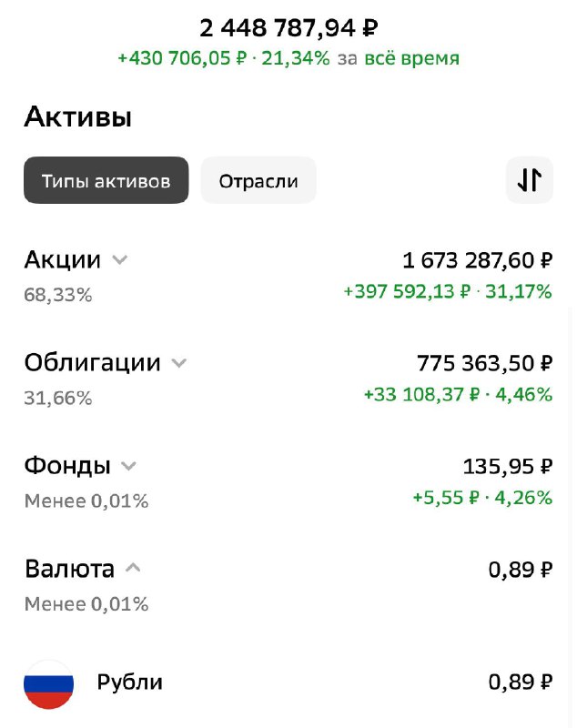
Task: Collapse the Валюта section chevron
Action: coord(133,569)
